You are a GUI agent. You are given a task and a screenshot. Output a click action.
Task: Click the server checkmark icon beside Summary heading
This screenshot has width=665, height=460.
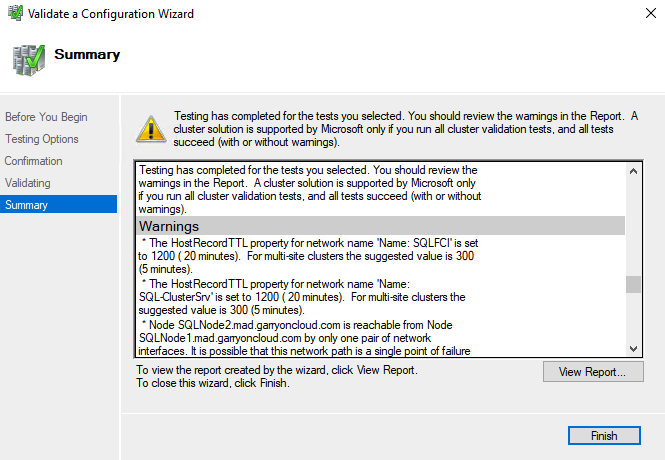[28, 61]
